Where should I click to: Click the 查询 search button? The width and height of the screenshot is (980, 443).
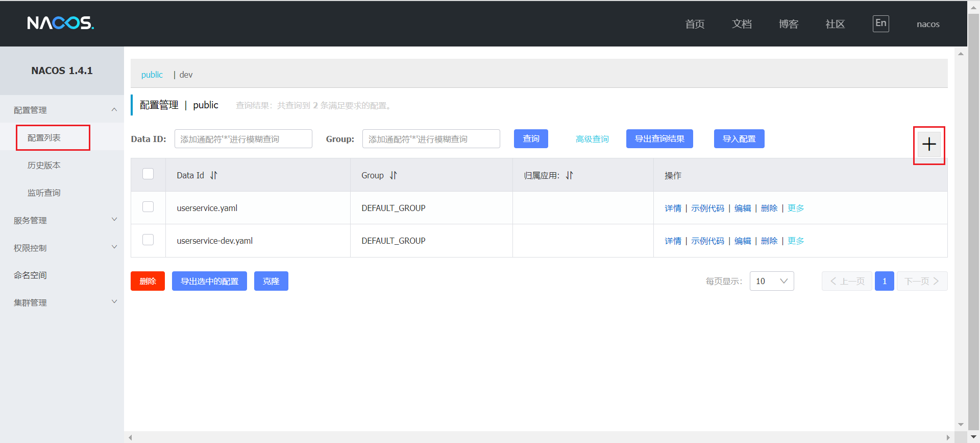point(531,139)
